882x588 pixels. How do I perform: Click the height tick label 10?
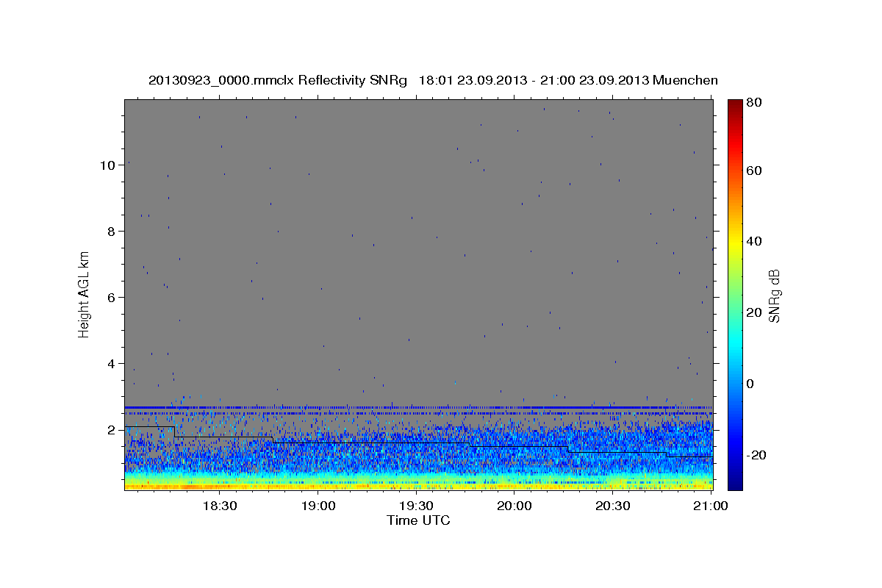point(108,165)
